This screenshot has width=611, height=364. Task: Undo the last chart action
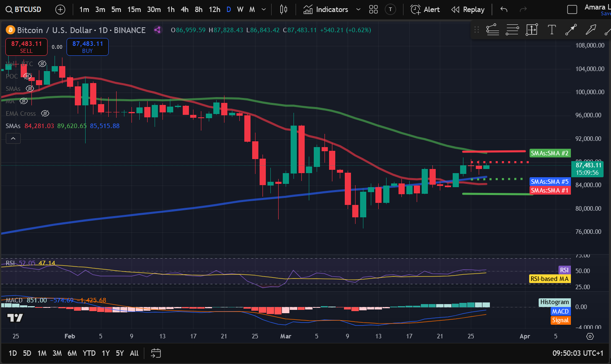(x=504, y=10)
